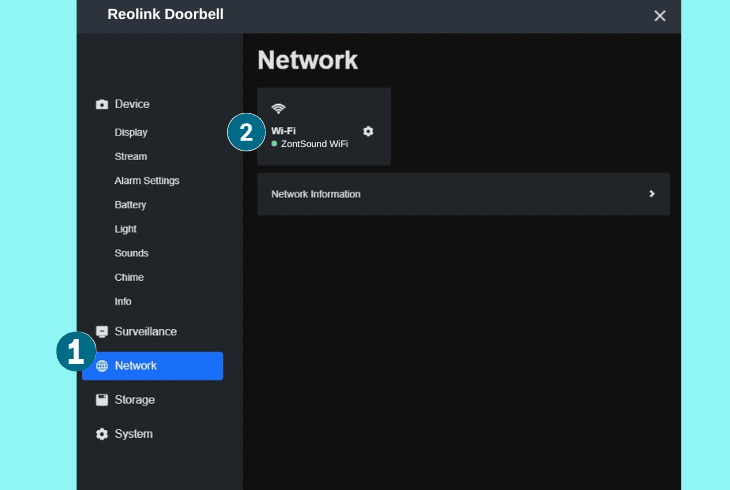Click the Surveillance monitor icon

pos(102,332)
